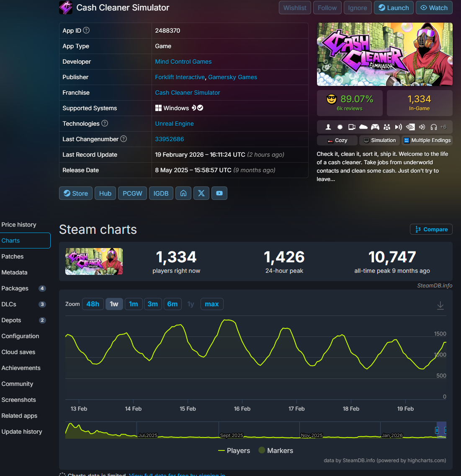Set chart zoom to 6m
Viewport: 461px width, 476px height.
(173, 304)
